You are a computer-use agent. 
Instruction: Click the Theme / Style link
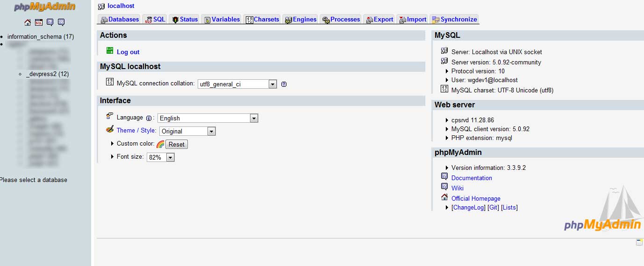coord(136,130)
